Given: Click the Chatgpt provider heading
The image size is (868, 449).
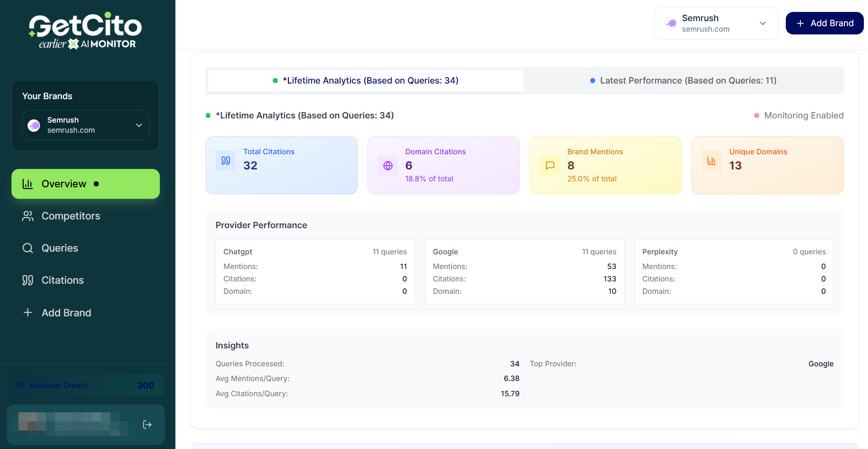Looking at the screenshot, I should [238, 252].
